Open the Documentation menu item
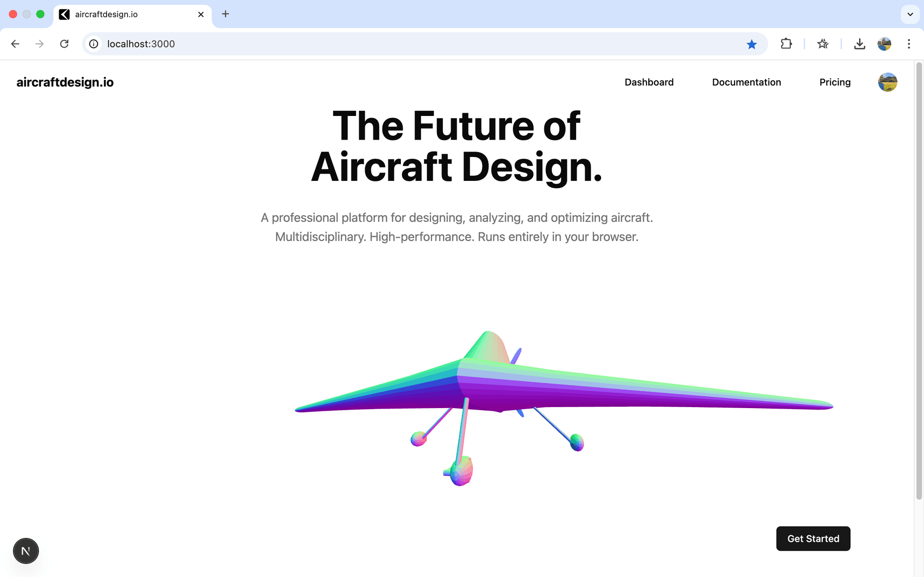Screen dimensions: 924x577 [746, 82]
